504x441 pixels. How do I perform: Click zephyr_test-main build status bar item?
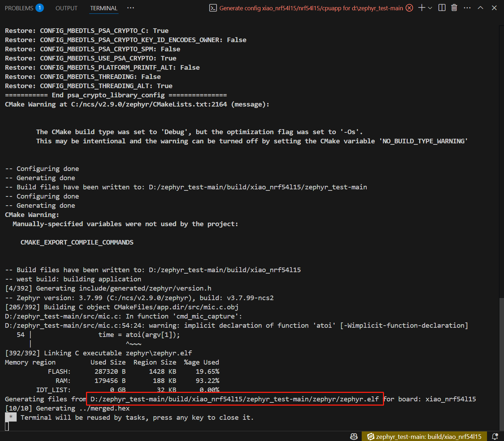[424, 436]
